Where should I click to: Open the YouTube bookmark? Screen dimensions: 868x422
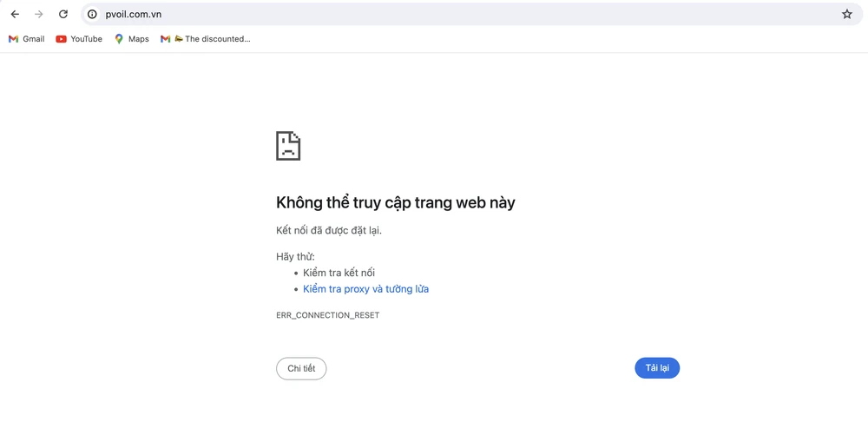pos(79,39)
